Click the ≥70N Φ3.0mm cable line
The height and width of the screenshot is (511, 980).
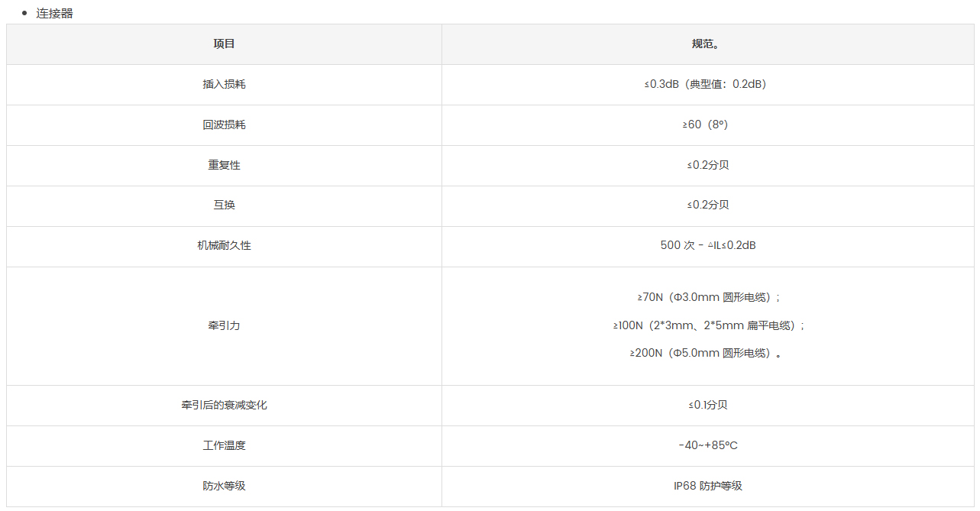pos(709,298)
